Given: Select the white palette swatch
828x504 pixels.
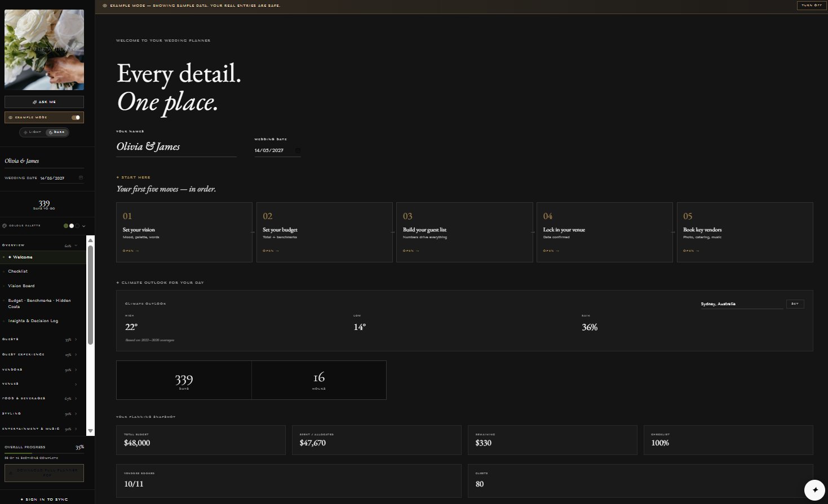Looking at the screenshot, I should point(72,226).
